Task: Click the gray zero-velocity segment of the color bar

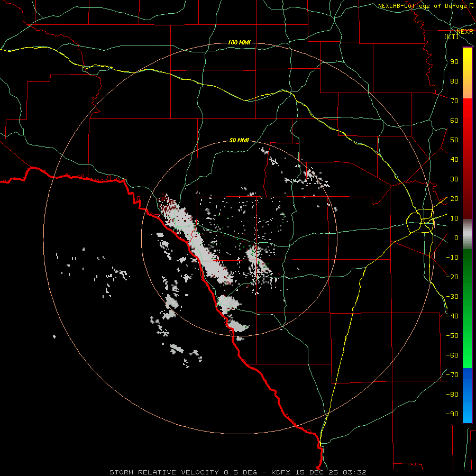Action: pyautogui.click(x=467, y=234)
